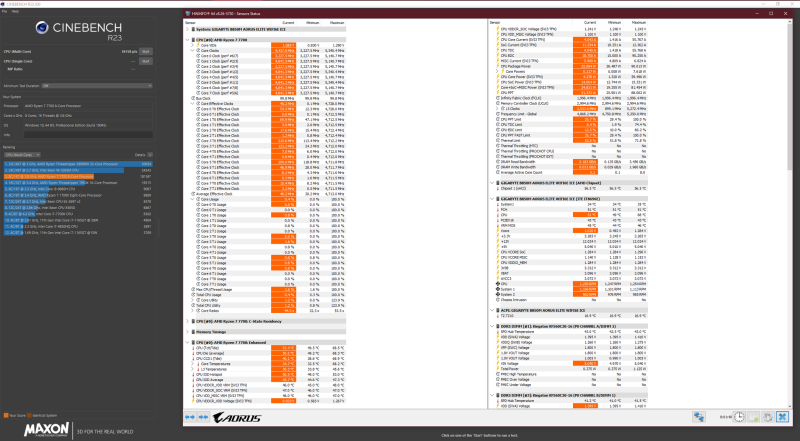
Task: Click the fan icon beside System 1
Action: (x=498, y=289)
